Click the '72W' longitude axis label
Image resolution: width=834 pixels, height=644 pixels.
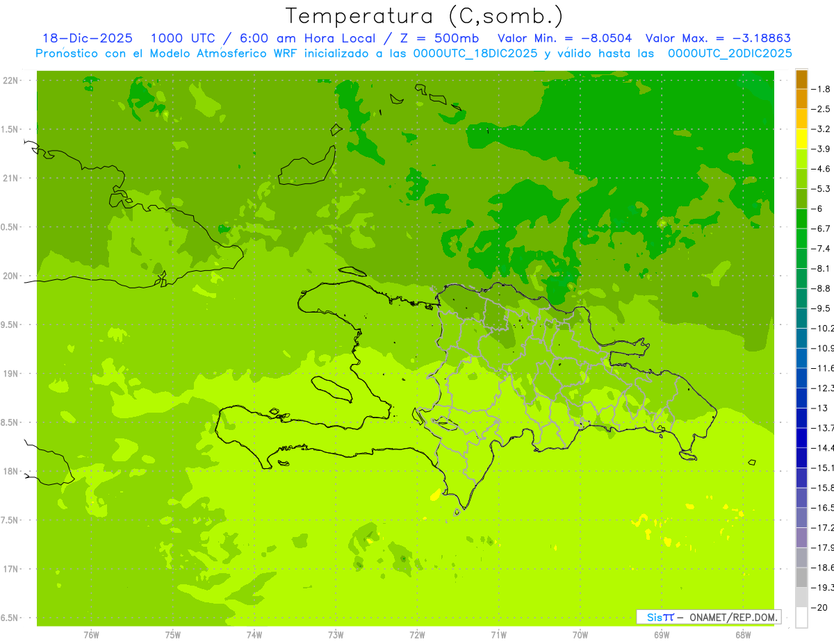point(417,634)
